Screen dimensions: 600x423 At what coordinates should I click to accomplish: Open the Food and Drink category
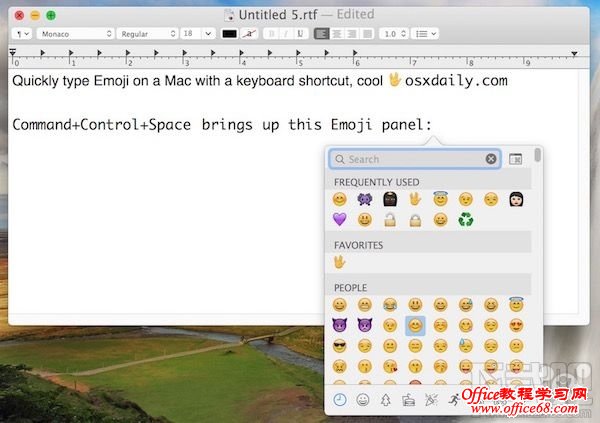click(x=409, y=400)
